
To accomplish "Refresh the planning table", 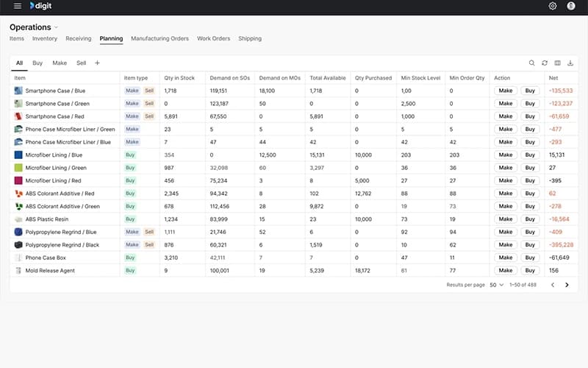I will click(545, 63).
